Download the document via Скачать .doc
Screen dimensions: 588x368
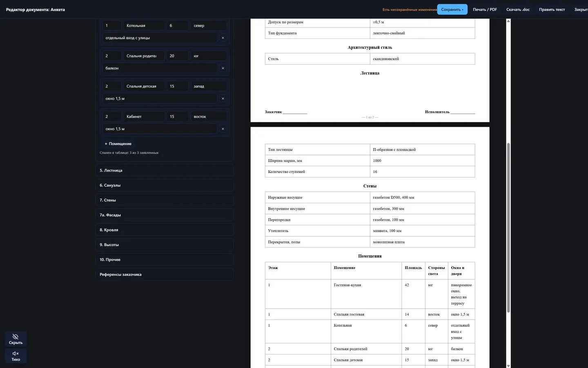518,9
